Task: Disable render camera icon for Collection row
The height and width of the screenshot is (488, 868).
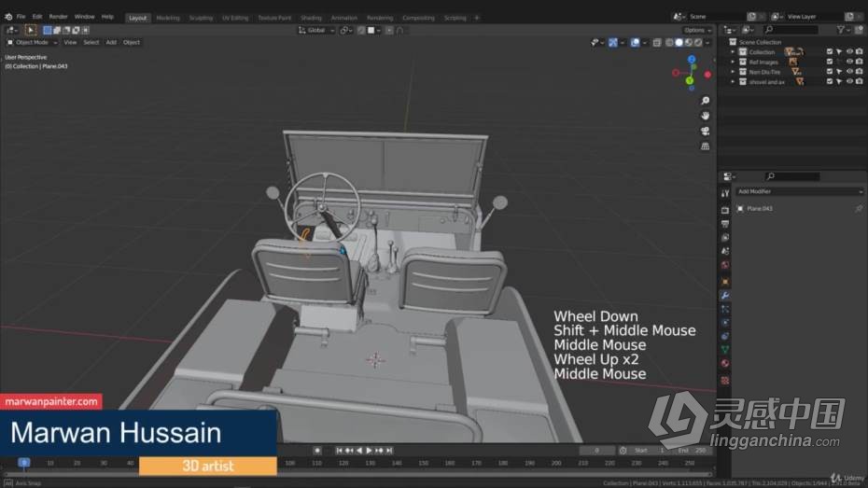Action: tap(860, 52)
